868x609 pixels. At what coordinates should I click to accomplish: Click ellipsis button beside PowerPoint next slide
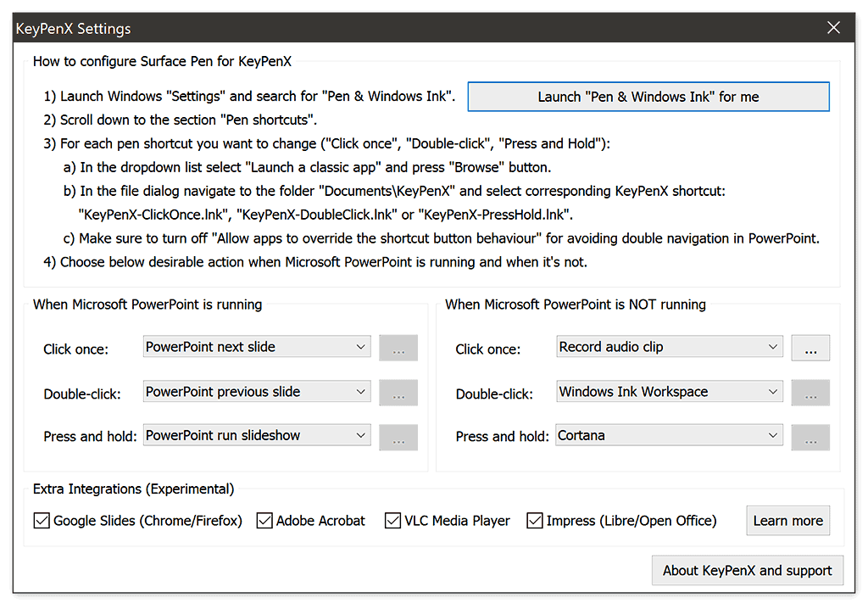click(398, 349)
